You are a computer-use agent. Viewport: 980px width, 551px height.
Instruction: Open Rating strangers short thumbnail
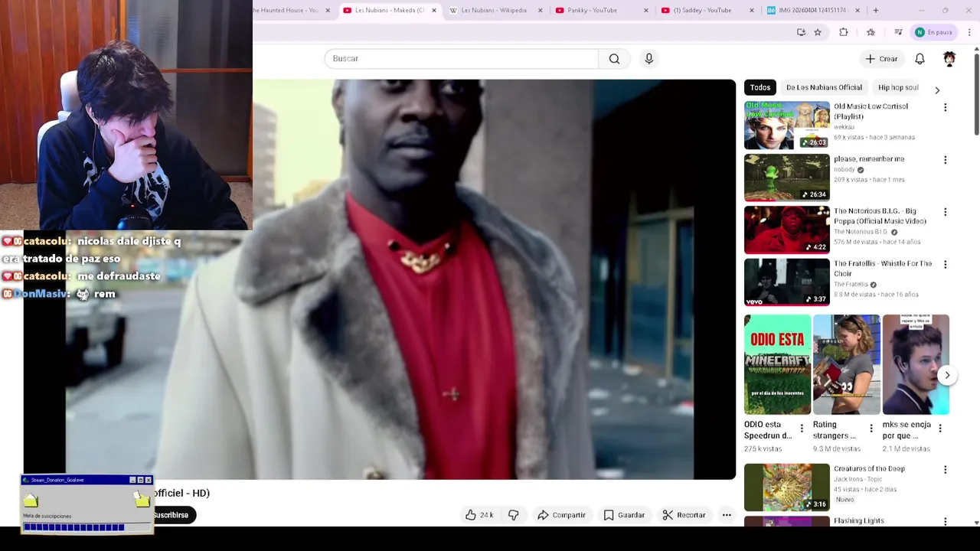(x=846, y=364)
